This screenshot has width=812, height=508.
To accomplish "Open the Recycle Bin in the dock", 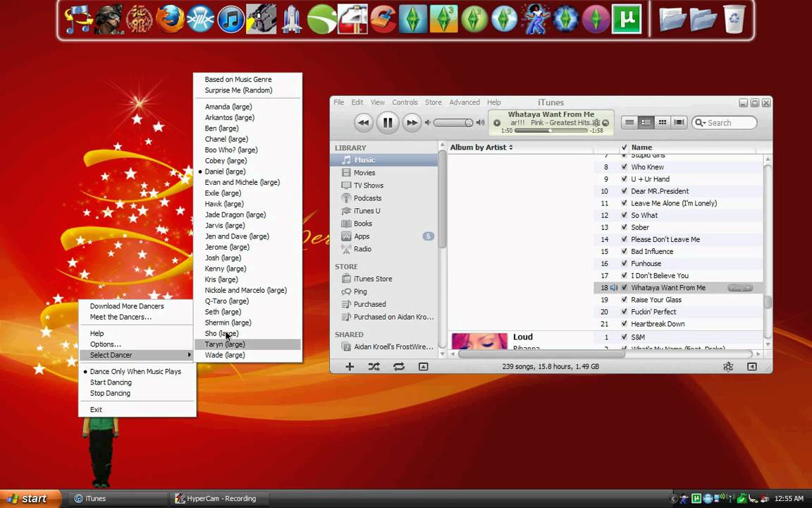I will [734, 19].
